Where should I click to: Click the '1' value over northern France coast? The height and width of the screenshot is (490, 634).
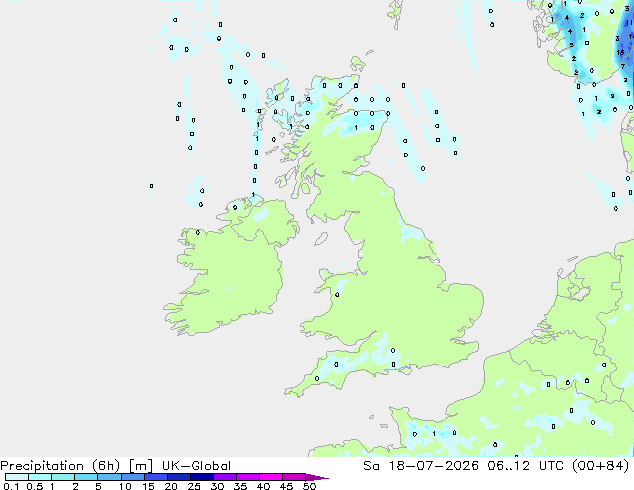coord(434,434)
